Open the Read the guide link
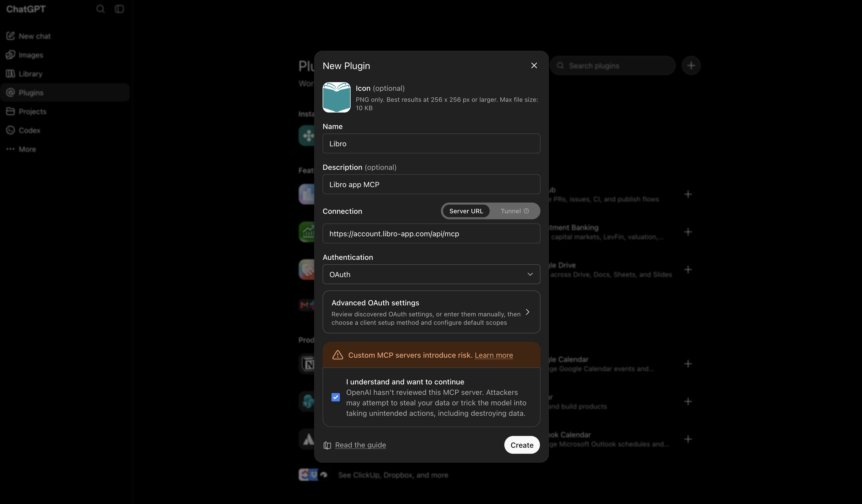The image size is (862, 504). pos(361,445)
